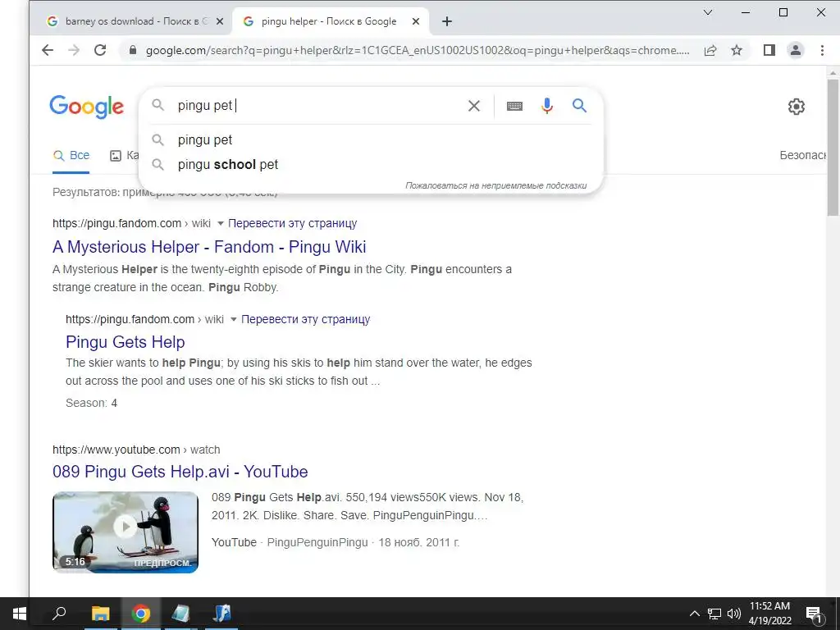Open the notebook app on taskbar
Screen dimensions: 840x630
[181, 614]
